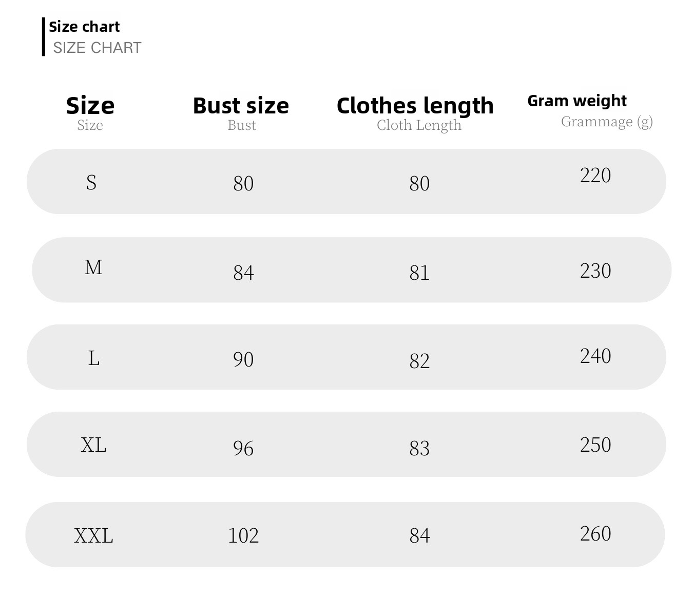Viewport: 693px width, 616px height.
Task: Click bust value 96 in XL row
Action: pos(243,448)
